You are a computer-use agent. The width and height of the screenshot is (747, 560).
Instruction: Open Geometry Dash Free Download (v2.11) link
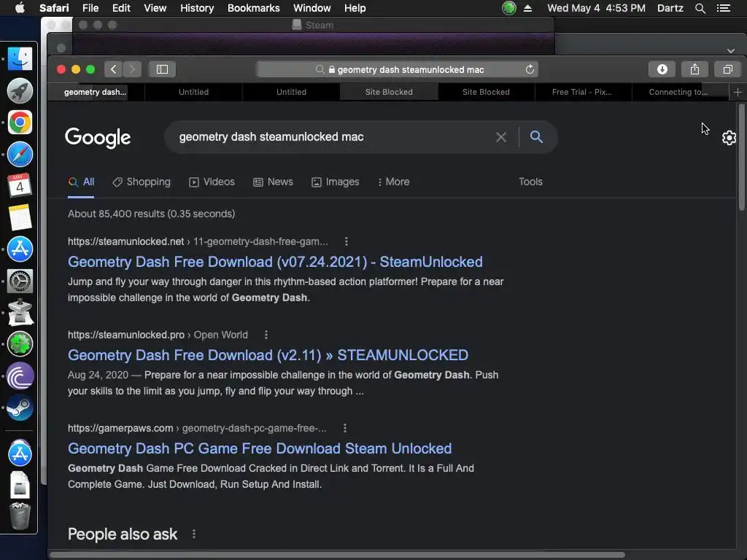pyautogui.click(x=268, y=355)
